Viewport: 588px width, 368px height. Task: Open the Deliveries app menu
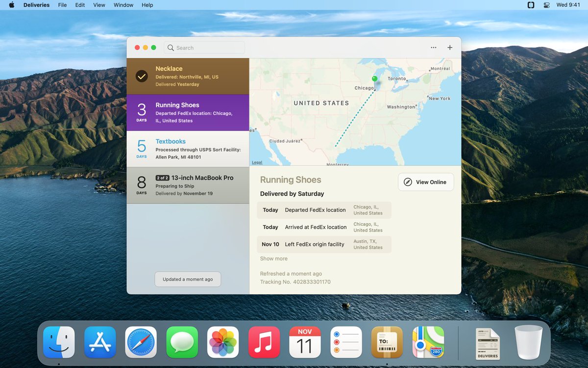point(36,5)
